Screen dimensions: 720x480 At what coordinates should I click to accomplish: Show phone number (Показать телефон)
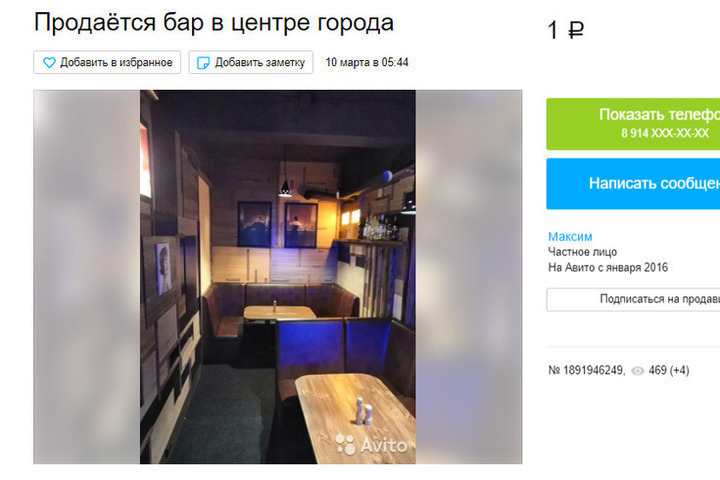tap(633, 124)
